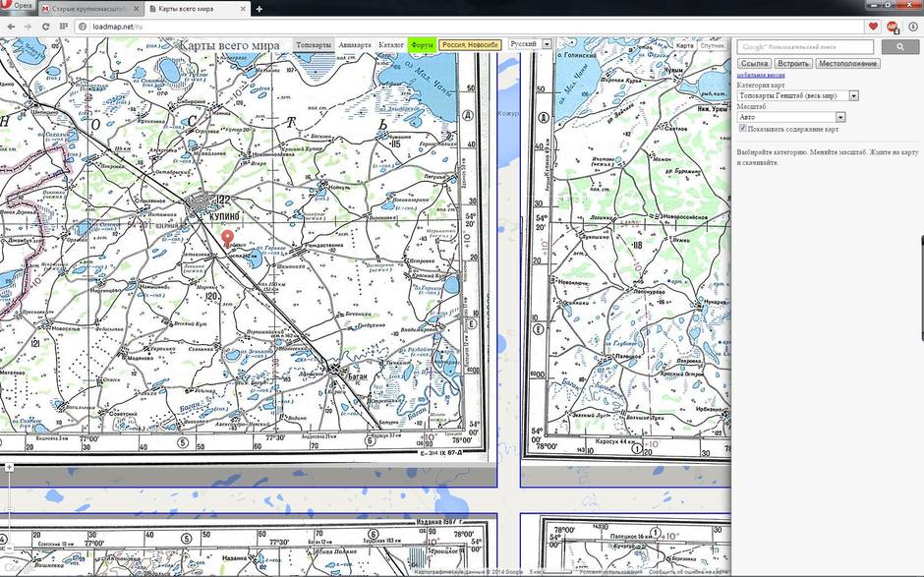Image resolution: width=924 pixels, height=577 pixels.
Task: Open the Топокарты menu item
Action: click(314, 45)
